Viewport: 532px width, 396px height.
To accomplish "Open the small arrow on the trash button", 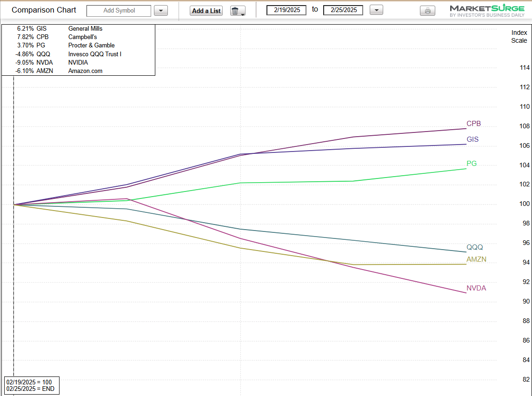I will (243, 13).
